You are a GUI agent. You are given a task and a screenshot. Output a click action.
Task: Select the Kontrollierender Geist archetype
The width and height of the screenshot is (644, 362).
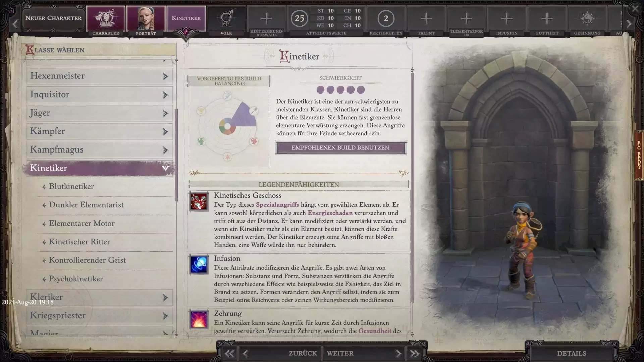point(105,260)
